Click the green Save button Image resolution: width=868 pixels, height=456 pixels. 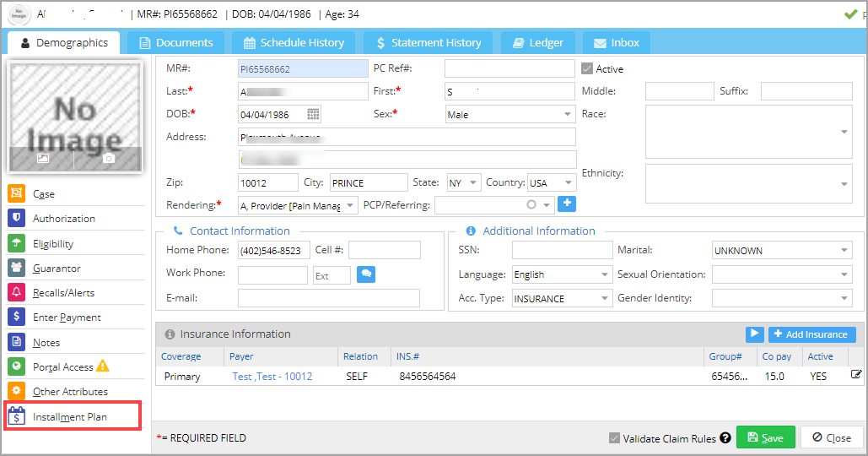click(x=766, y=437)
